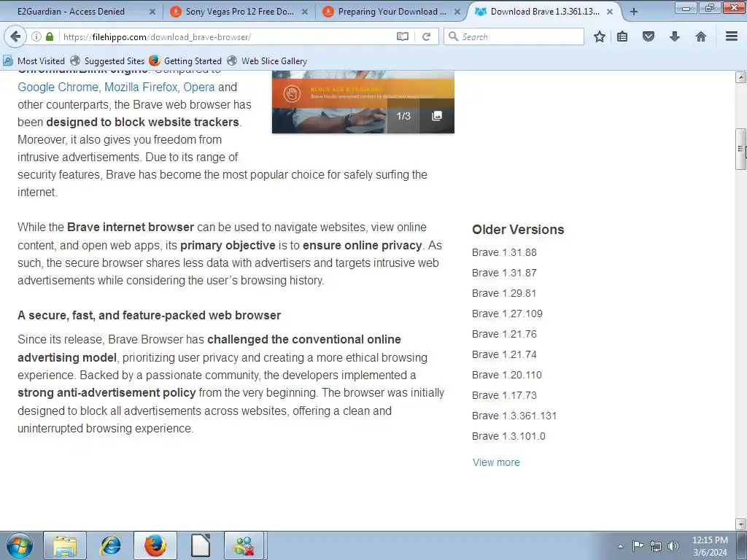This screenshot has width=747, height=560.
Task: Open blank document taskbar icon
Action: coord(201,545)
